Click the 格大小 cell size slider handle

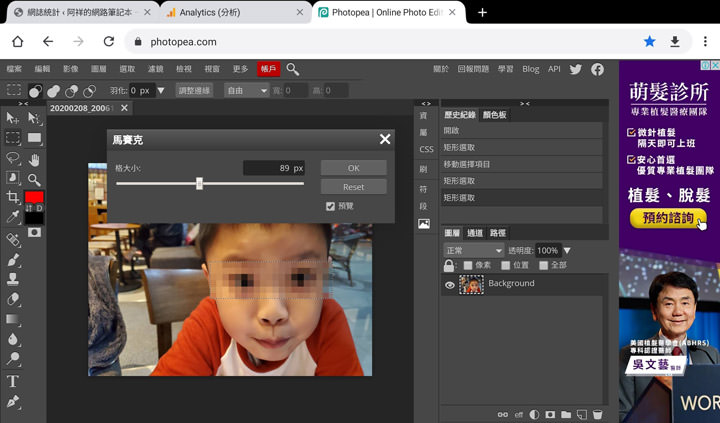[x=199, y=183]
